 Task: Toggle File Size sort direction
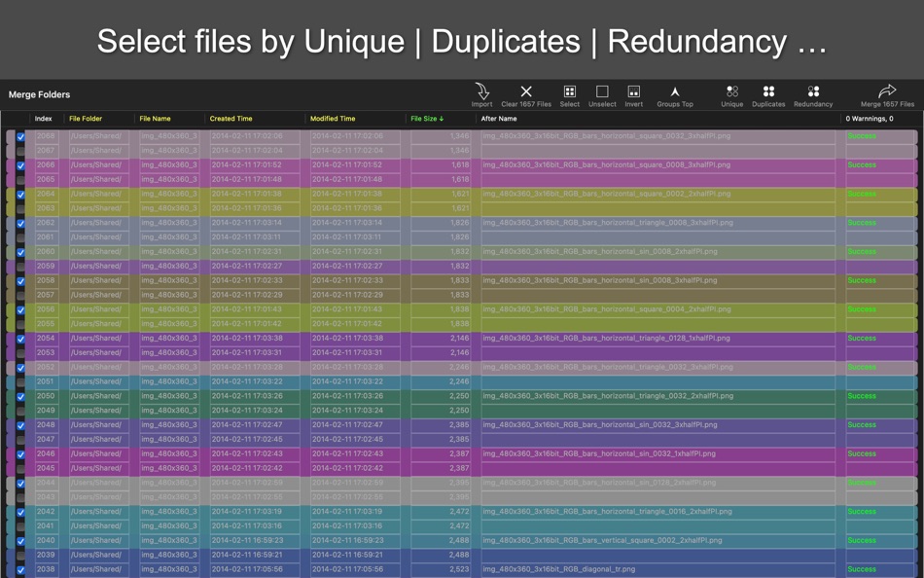(x=427, y=119)
